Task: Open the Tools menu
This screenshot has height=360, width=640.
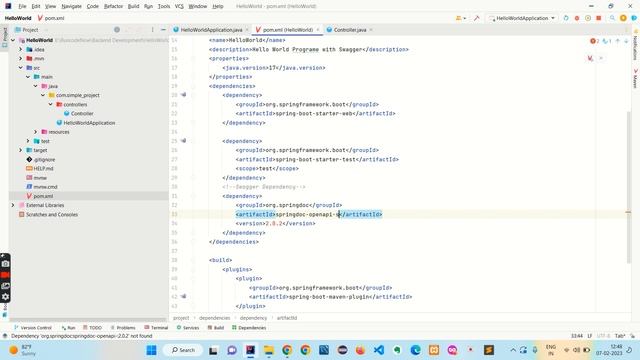Action: (164, 6)
